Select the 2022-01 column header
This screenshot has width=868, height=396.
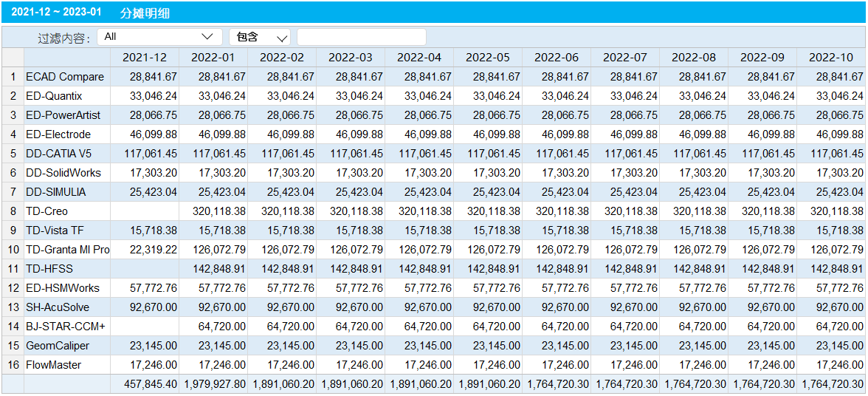point(213,58)
